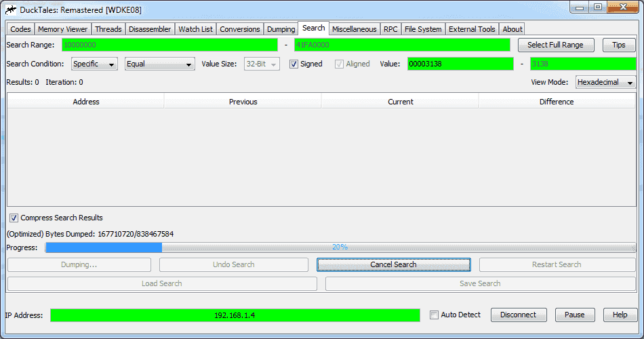The width and height of the screenshot is (644, 339).
Task: Go to the Disassembler tab
Action: click(x=150, y=29)
